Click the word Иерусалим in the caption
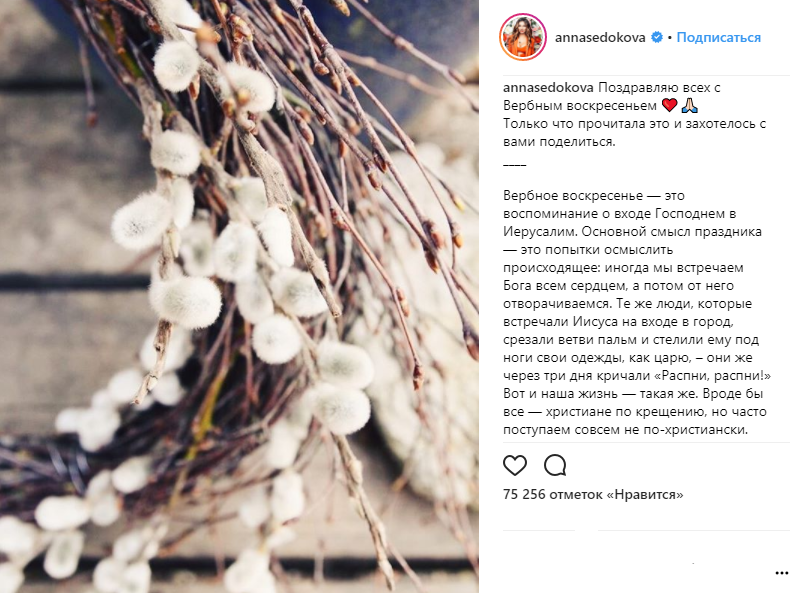 coord(540,232)
